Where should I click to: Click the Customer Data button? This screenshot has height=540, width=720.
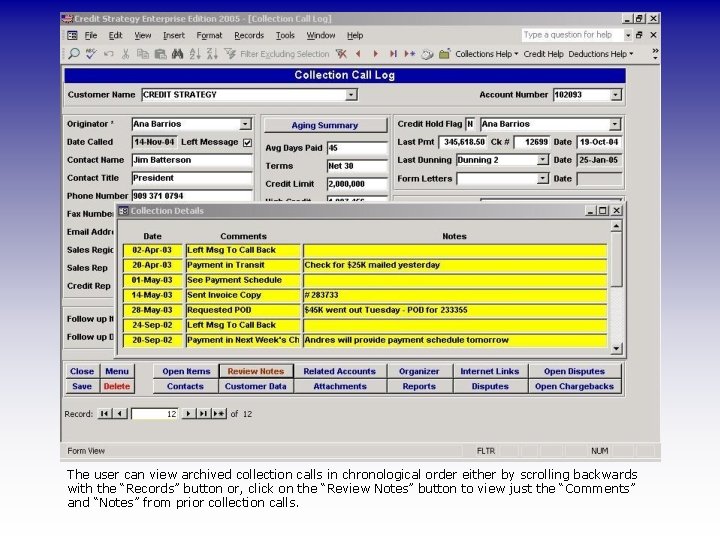[x=256, y=386]
